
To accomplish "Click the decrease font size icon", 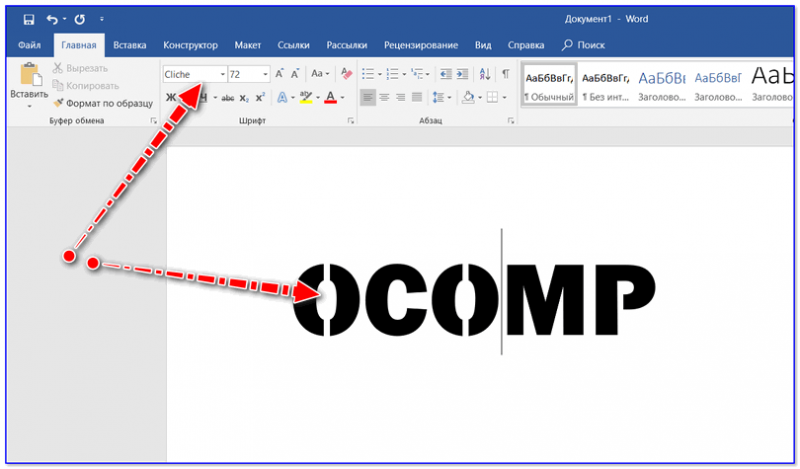I will click(295, 74).
